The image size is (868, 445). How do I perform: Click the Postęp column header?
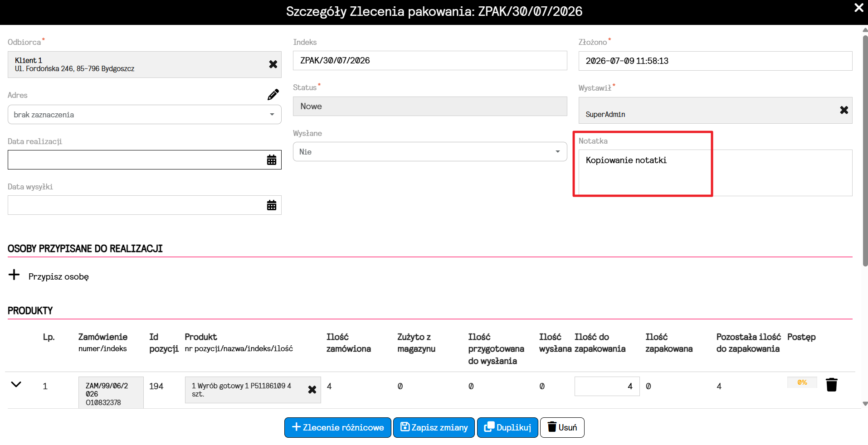coord(801,337)
